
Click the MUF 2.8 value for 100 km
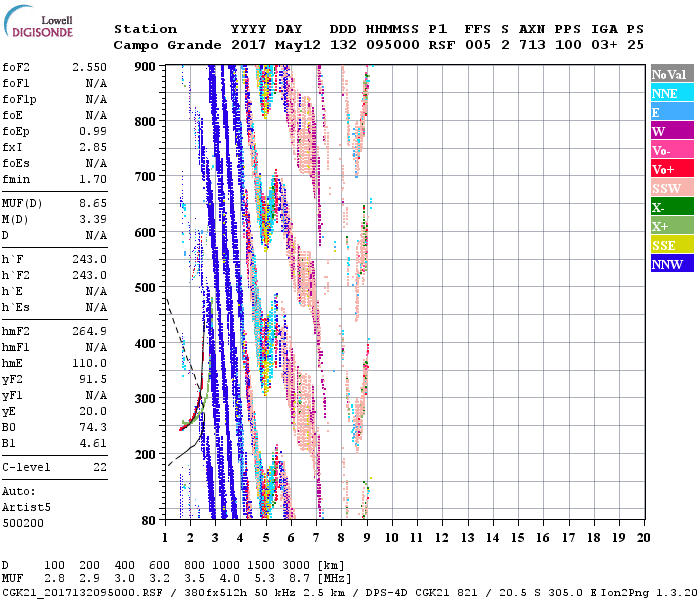[54, 579]
